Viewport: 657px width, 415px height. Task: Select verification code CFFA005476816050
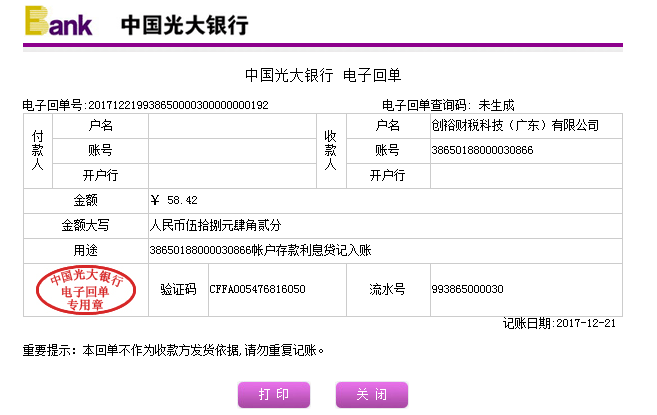257,289
